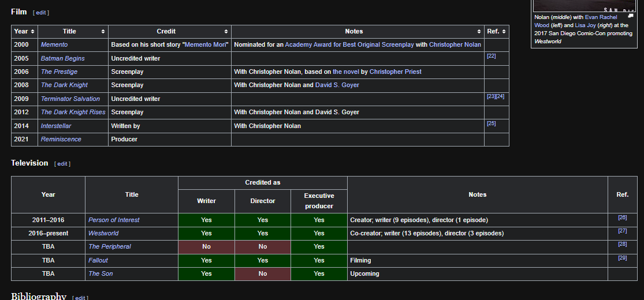Image resolution: width=644 pixels, height=300 pixels.
Task: Jump to reference 28
Action: [x=622, y=244]
